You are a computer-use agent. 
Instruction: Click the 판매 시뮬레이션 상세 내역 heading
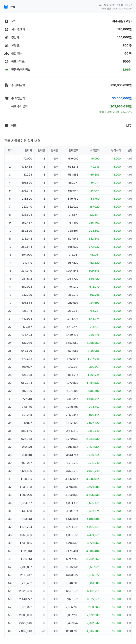coord(22,141)
